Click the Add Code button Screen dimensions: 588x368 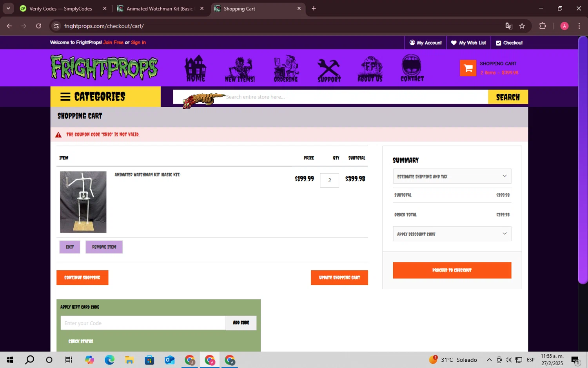coord(241,323)
